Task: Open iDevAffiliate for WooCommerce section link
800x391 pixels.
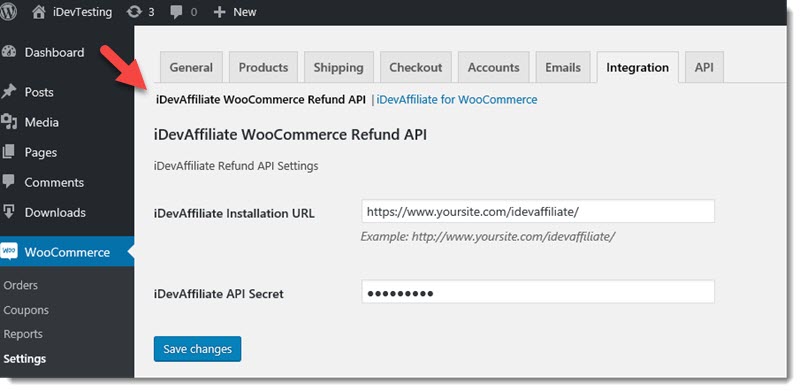Action: click(x=457, y=100)
